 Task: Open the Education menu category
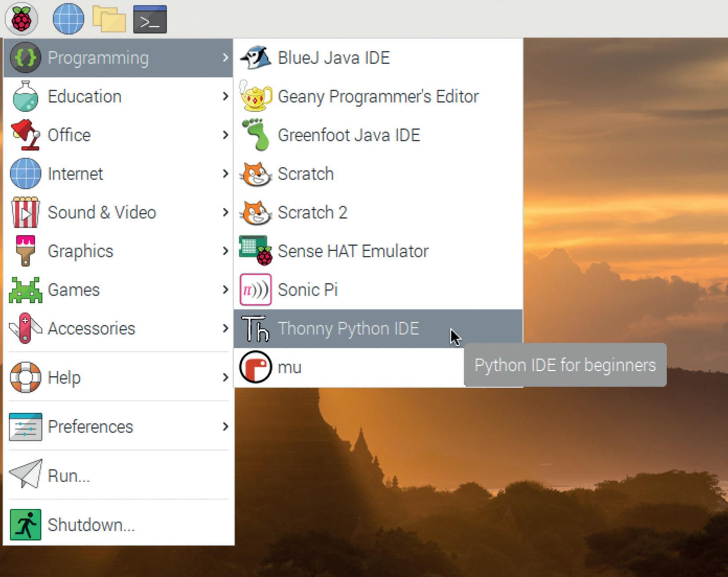118,96
